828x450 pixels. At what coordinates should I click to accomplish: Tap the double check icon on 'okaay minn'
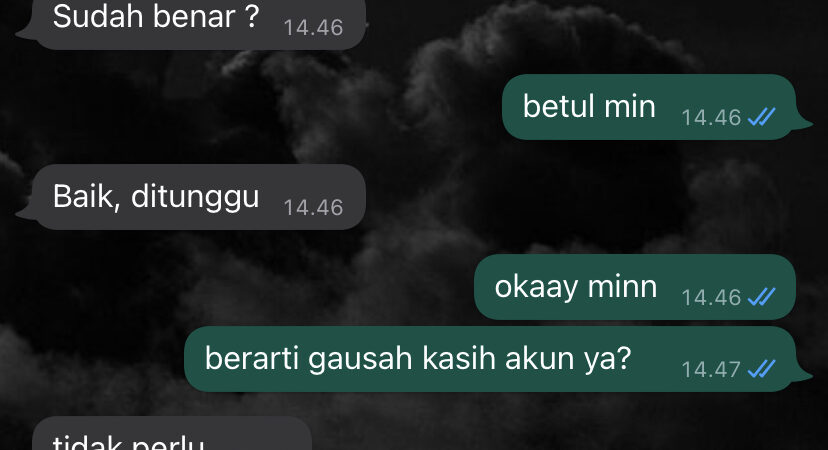click(x=761, y=296)
